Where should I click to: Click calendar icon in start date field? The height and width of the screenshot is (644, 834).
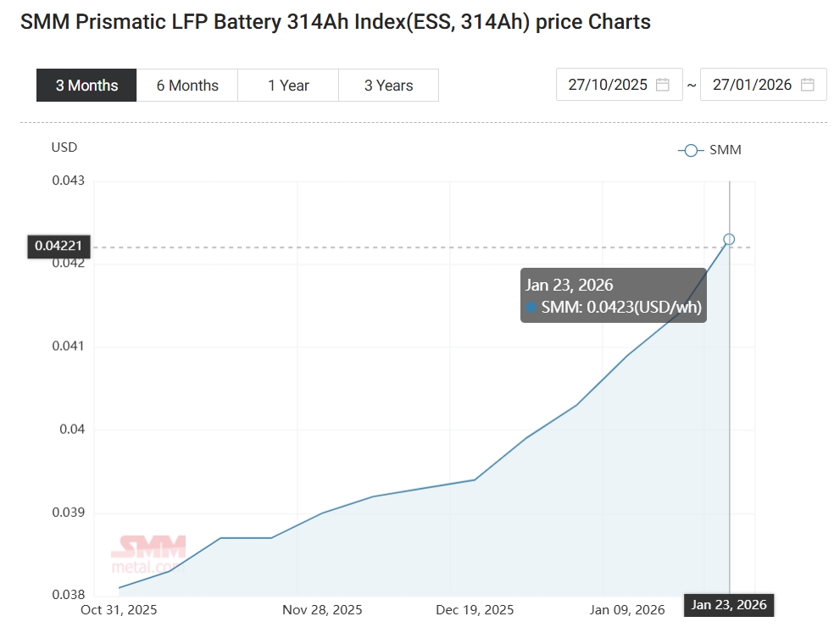click(x=663, y=85)
